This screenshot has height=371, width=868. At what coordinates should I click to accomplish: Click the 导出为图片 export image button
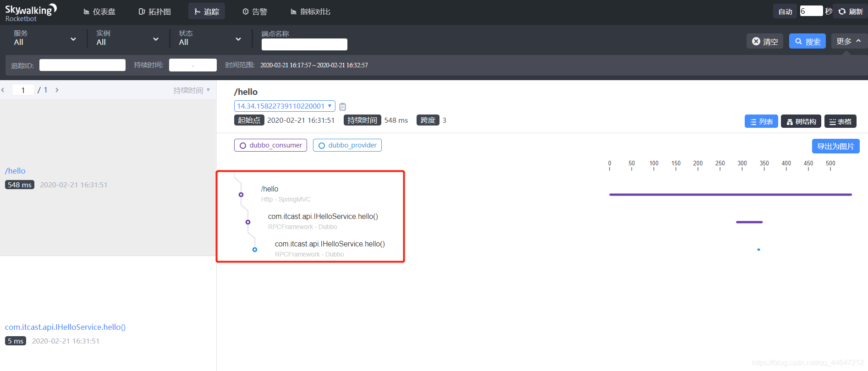pos(835,146)
